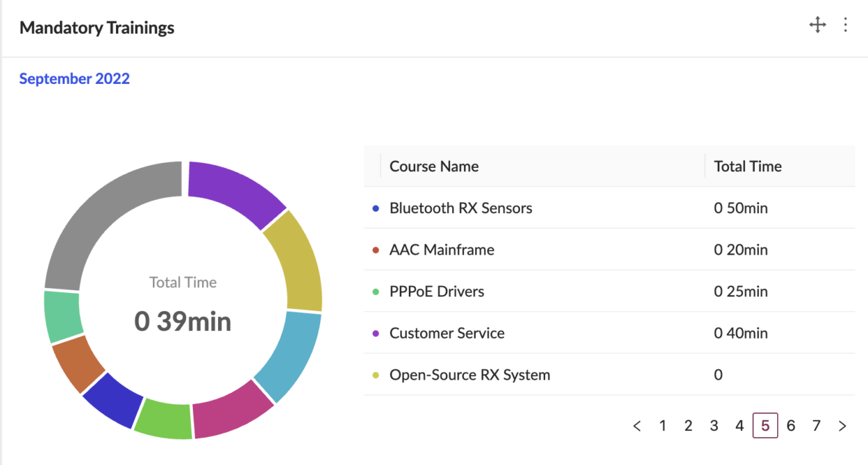Navigate to page 7
Image resolution: width=868 pixels, height=465 pixels.
coord(817,426)
